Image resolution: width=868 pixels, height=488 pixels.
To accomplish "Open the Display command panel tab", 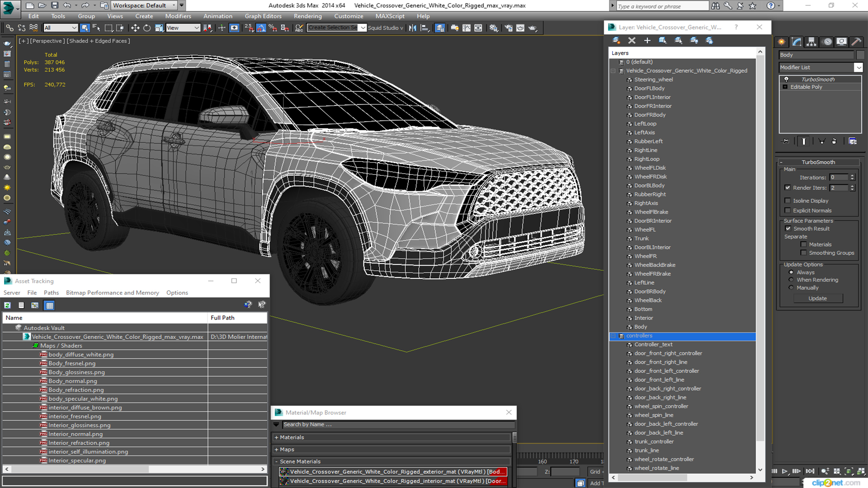I will (x=842, y=42).
